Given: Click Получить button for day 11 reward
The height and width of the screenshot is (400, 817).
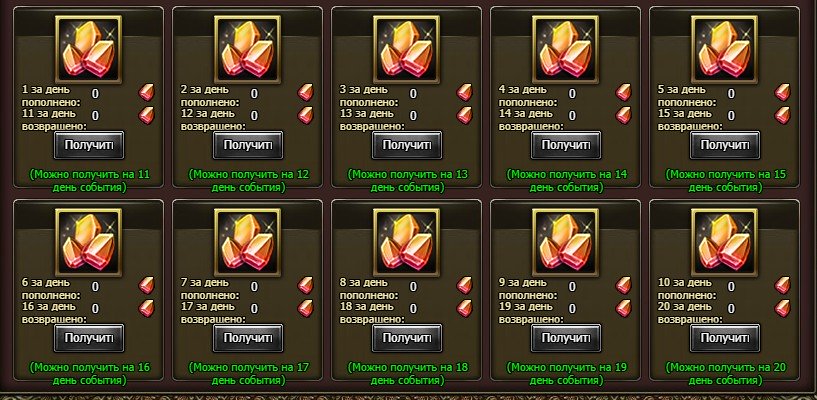Looking at the screenshot, I should click(x=89, y=145).
